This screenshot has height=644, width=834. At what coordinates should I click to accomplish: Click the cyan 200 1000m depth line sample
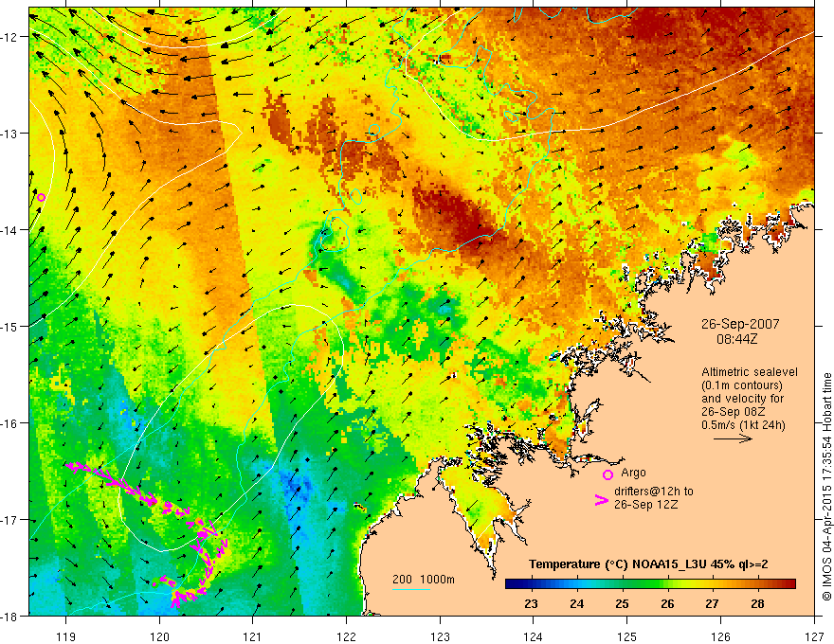(x=411, y=589)
